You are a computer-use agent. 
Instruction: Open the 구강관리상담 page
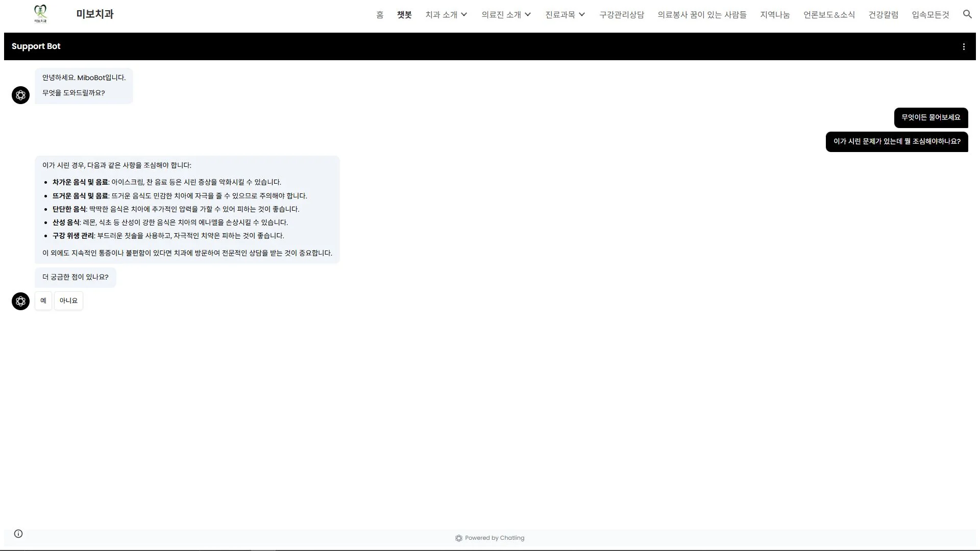coord(621,15)
